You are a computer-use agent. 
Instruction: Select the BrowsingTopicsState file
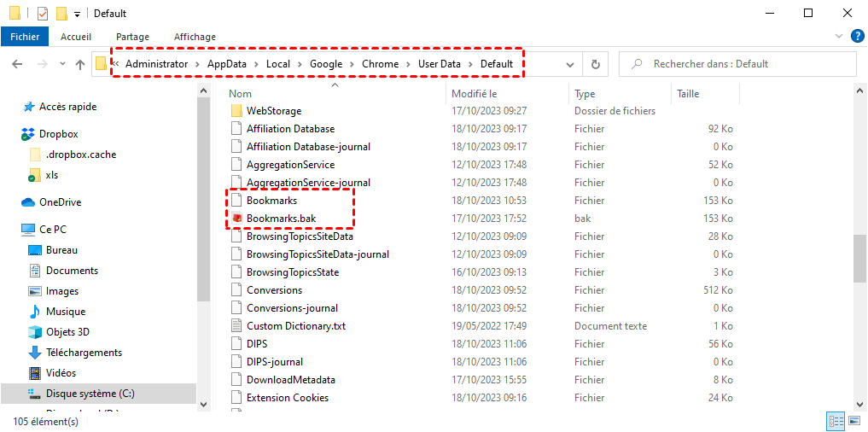click(293, 272)
